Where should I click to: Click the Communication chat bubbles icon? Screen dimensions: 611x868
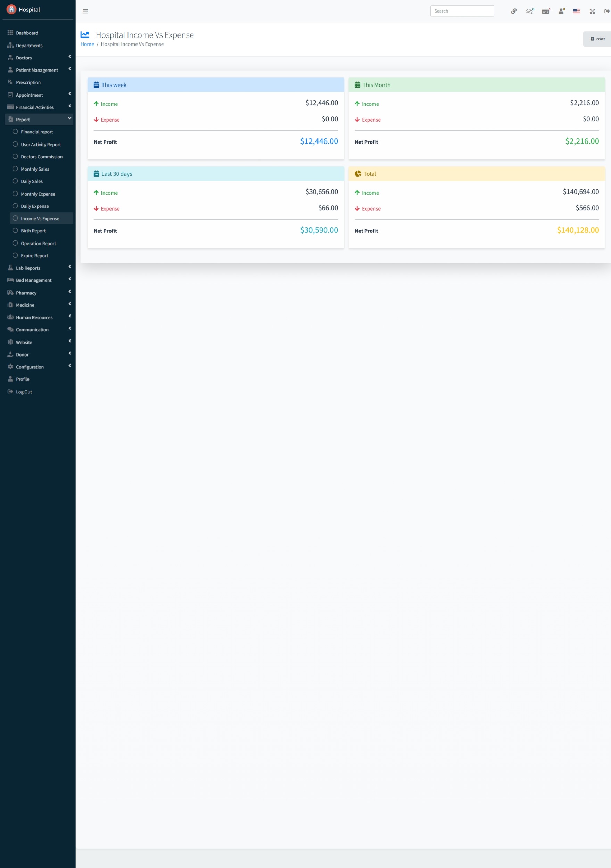(x=10, y=330)
